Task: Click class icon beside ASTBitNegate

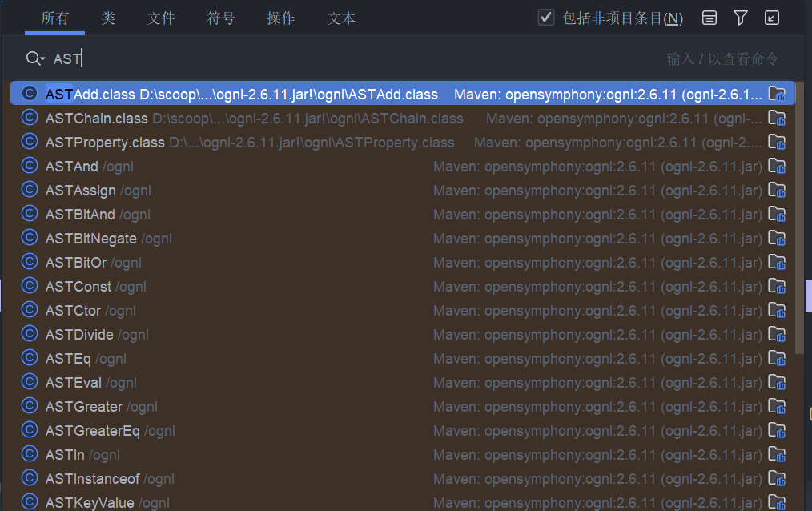Action: click(30, 238)
